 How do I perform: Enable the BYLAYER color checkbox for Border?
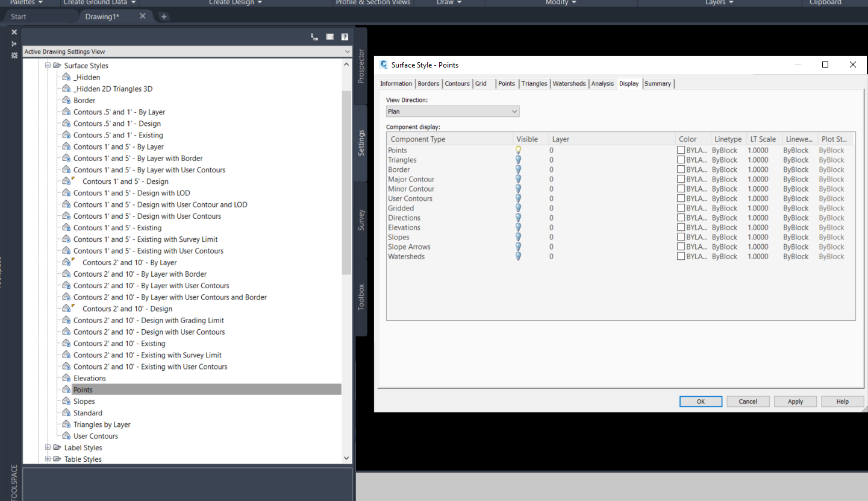pyautogui.click(x=679, y=169)
